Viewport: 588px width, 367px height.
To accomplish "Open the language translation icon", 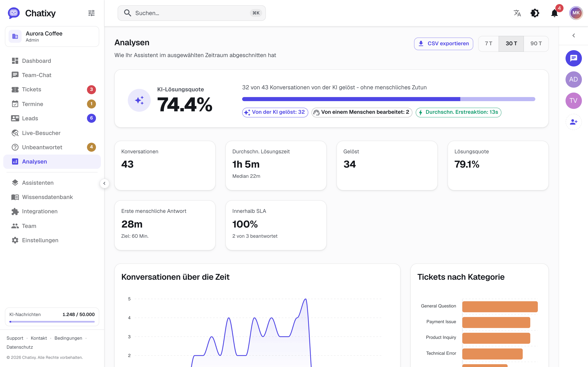I will coord(517,13).
